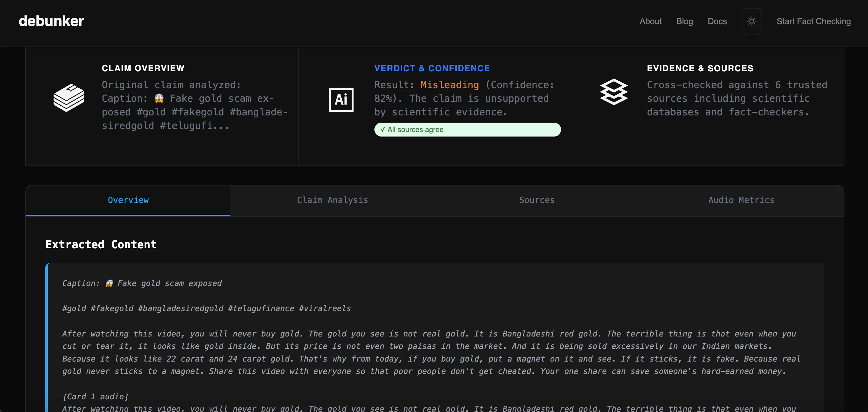Open the Audio Metrics tab
868x412 pixels.
[741, 200]
